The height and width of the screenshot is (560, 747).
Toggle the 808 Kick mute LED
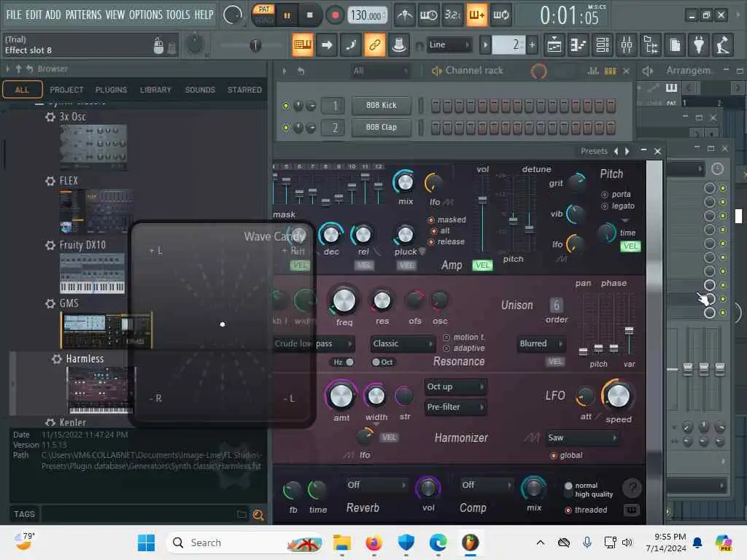286,106
